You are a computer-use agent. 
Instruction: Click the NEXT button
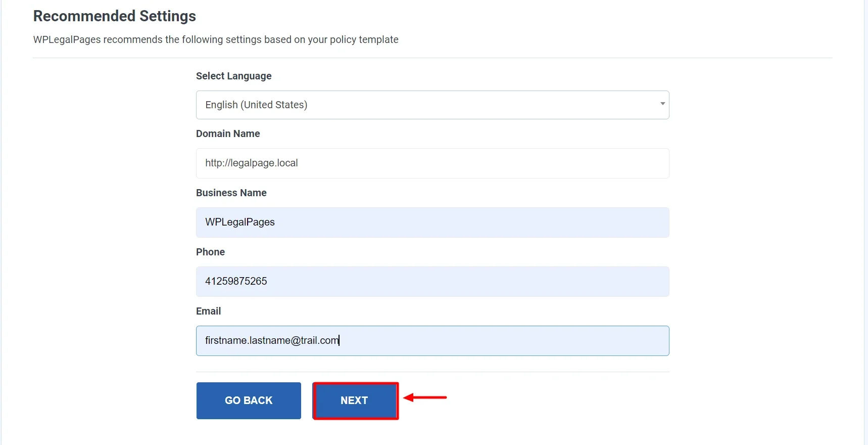pos(355,401)
